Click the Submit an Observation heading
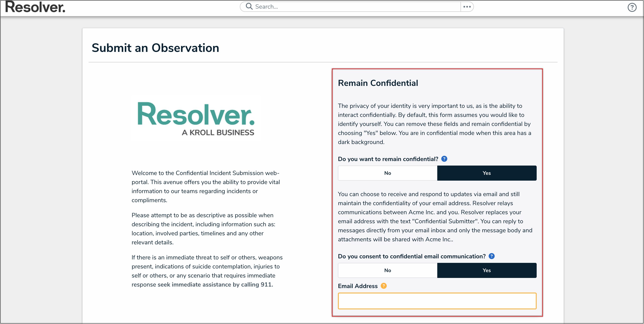This screenshot has height=324, width=644. 155,48
